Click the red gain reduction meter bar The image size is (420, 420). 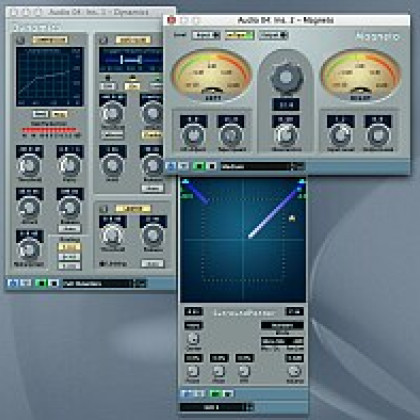(50, 130)
